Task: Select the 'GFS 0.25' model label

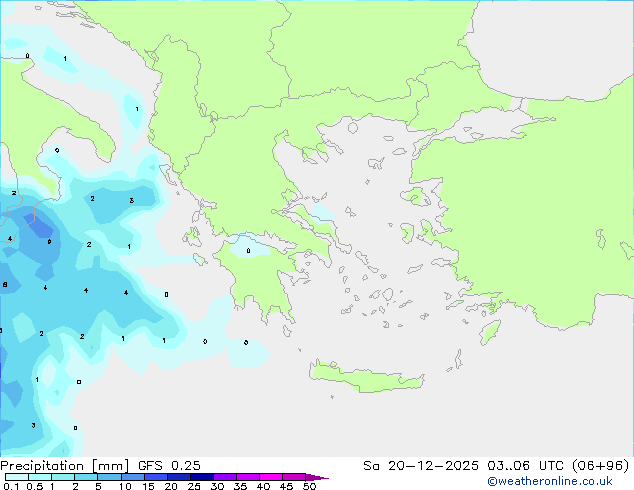Action: (x=169, y=466)
